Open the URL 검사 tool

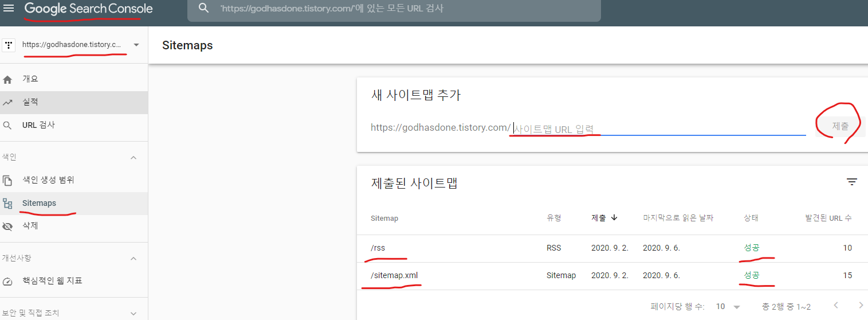click(x=74, y=125)
